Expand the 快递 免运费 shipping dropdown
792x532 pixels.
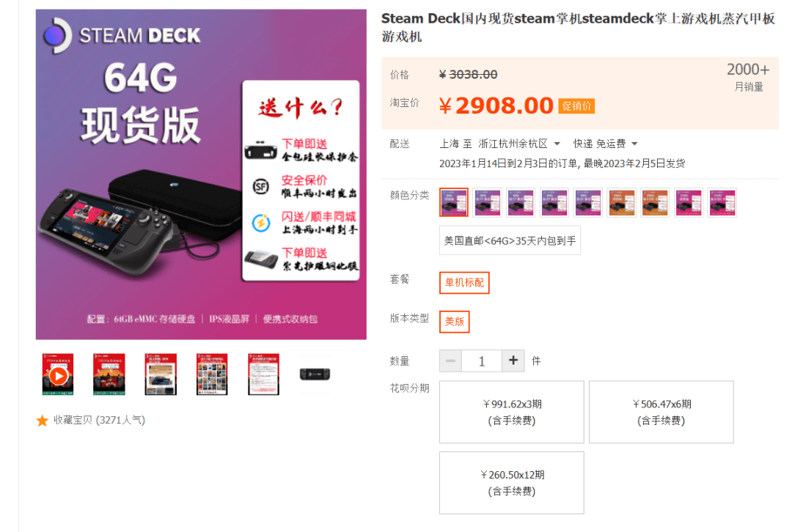pyautogui.click(x=605, y=144)
